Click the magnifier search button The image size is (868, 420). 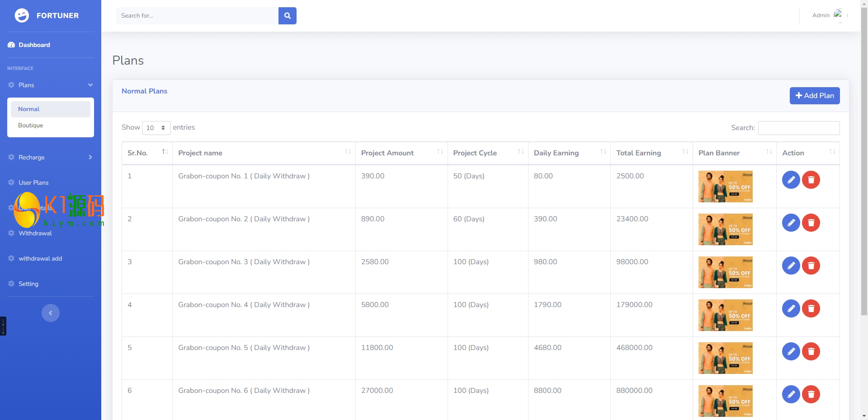287,16
